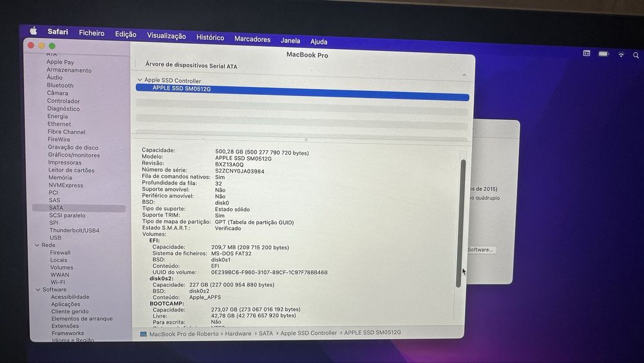This screenshot has height=363, width=644.
Task: Select Controlador in the sidebar
Action: 63,101
